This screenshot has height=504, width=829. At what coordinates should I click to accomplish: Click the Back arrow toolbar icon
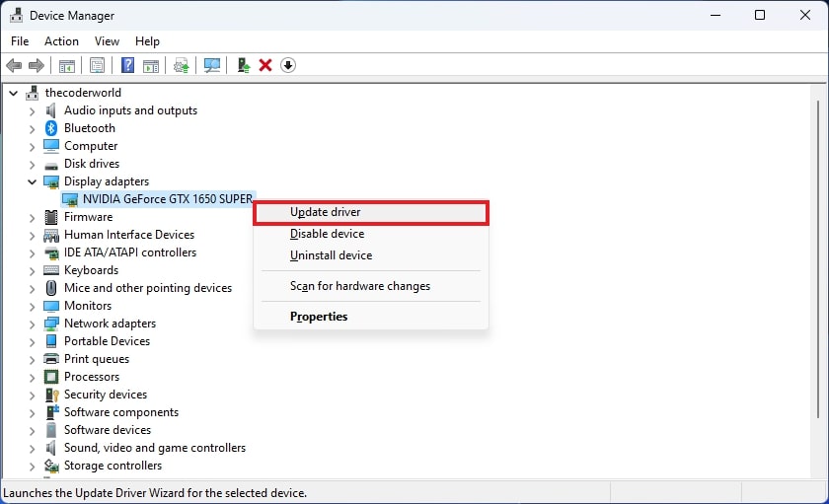14,65
